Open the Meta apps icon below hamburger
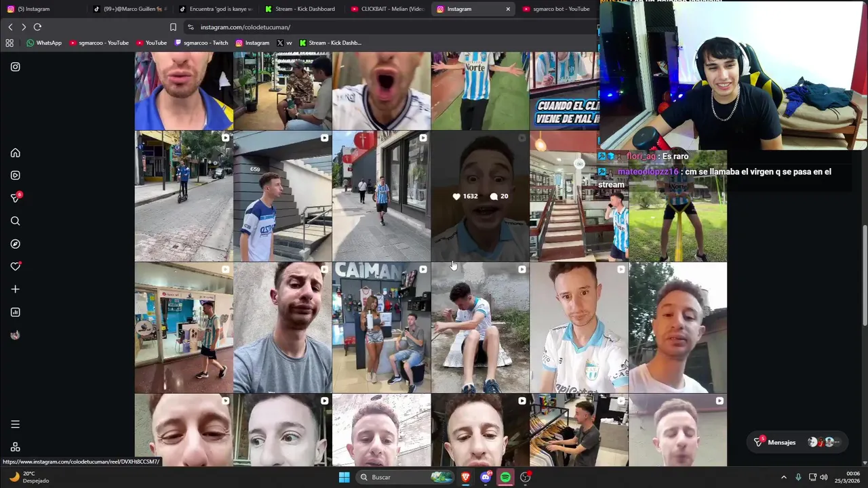 click(15, 447)
